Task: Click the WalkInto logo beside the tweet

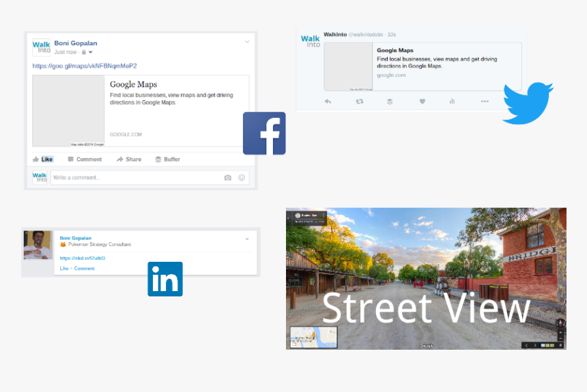Action: pyautogui.click(x=311, y=41)
